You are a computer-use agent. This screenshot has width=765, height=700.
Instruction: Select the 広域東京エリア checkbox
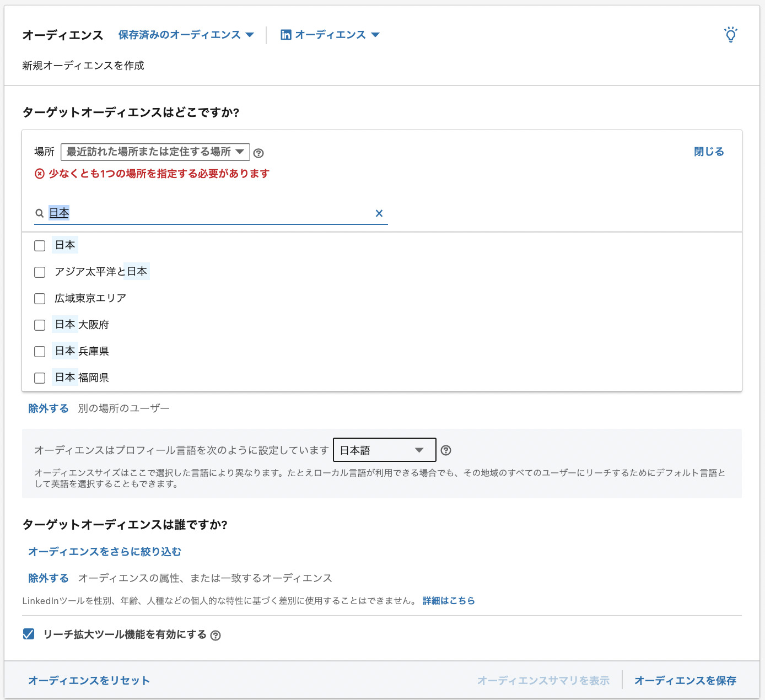pos(40,299)
